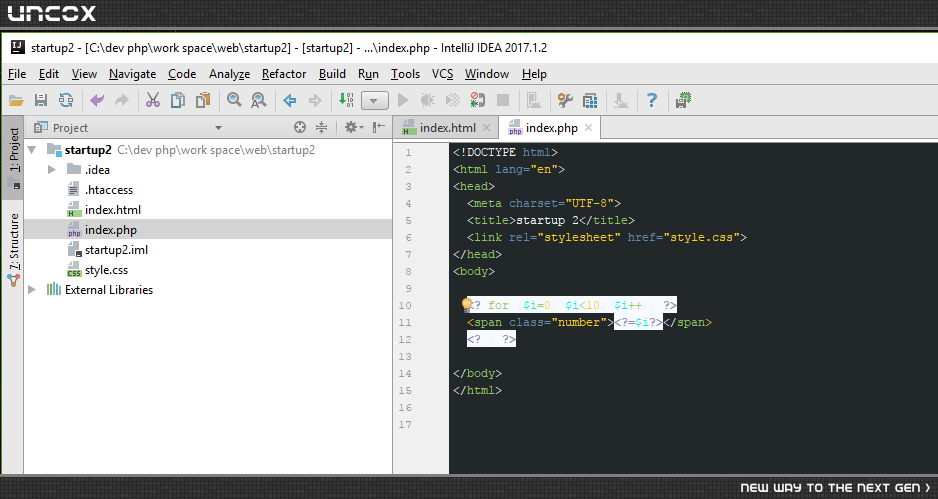The width and height of the screenshot is (938, 499).
Task: Click the Find magnifier icon
Action: [x=234, y=101]
